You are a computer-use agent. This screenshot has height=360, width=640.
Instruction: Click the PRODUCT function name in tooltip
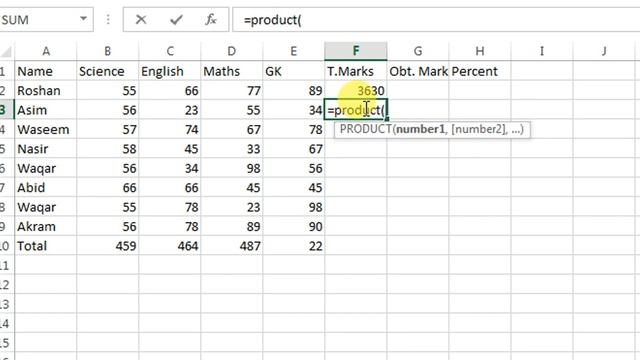[365, 129]
